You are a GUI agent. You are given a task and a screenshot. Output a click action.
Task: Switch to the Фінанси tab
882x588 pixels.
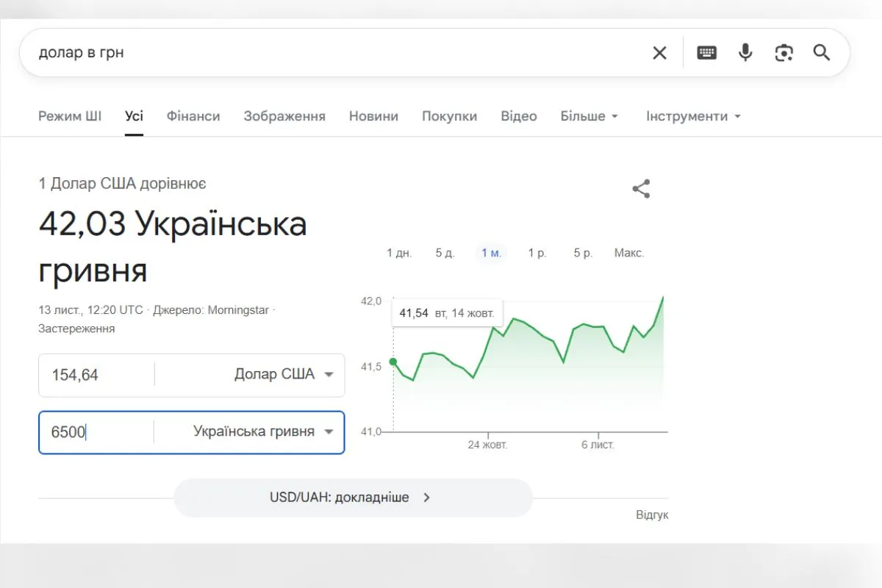pos(193,116)
